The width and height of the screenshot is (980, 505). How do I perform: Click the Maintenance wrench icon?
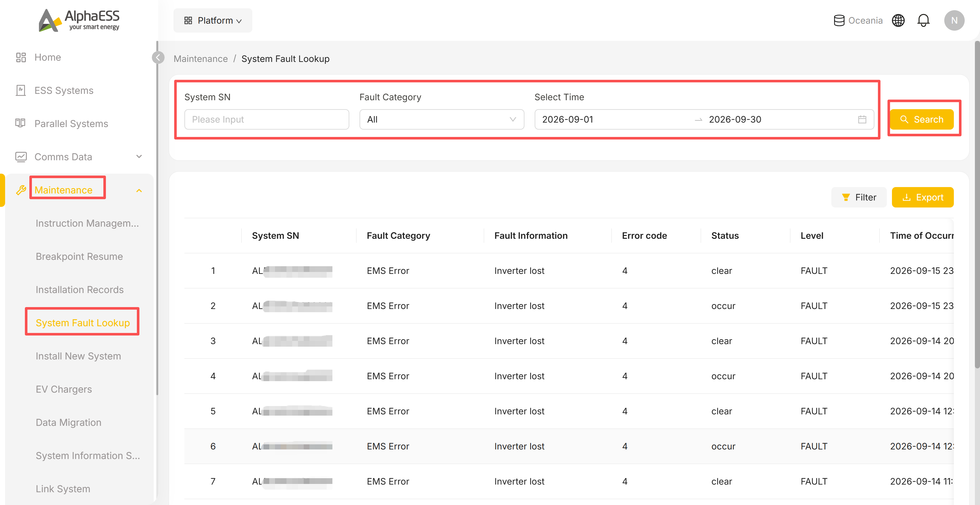tap(21, 190)
